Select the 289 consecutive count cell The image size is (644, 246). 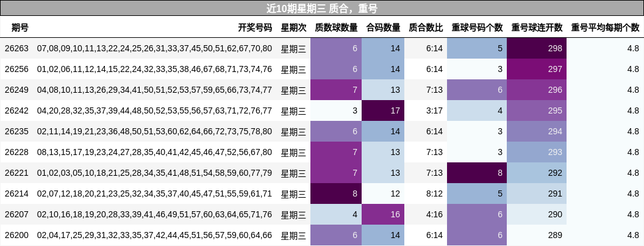point(537,235)
